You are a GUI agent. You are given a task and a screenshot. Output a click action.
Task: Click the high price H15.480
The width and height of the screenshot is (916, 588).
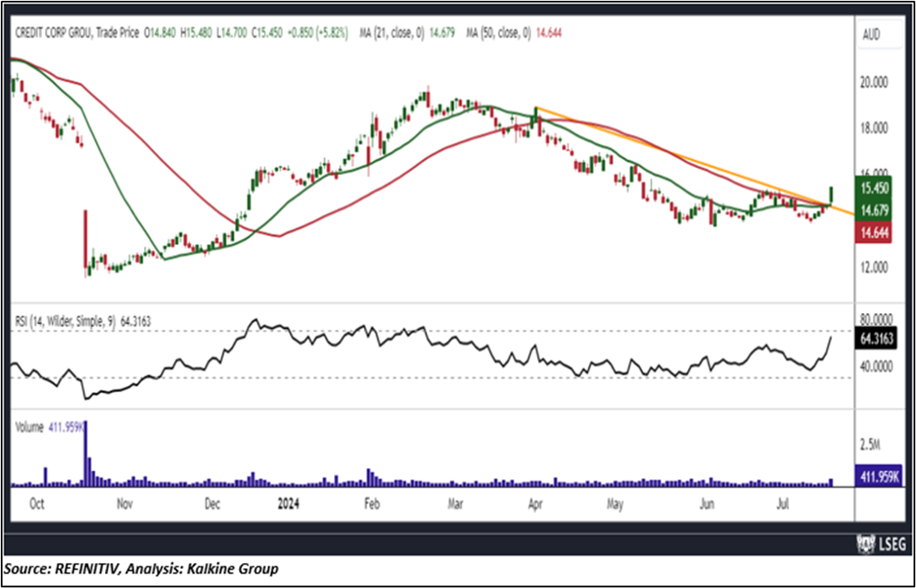(x=197, y=33)
